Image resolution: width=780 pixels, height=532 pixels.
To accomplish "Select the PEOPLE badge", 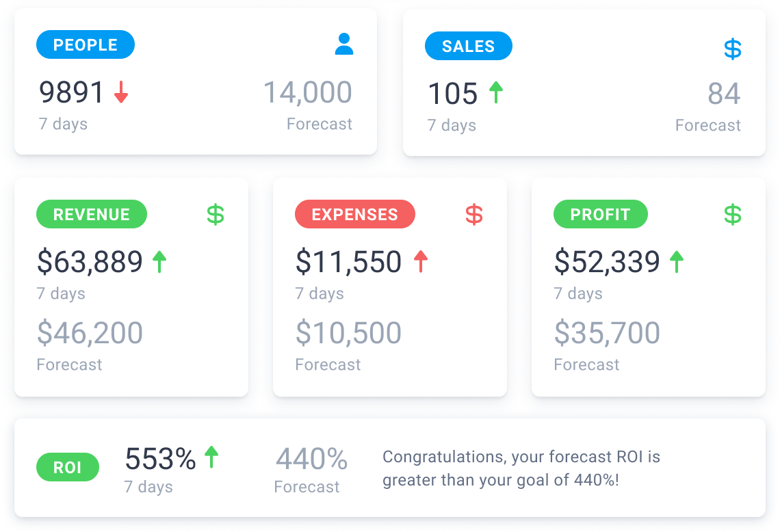I will [86, 44].
